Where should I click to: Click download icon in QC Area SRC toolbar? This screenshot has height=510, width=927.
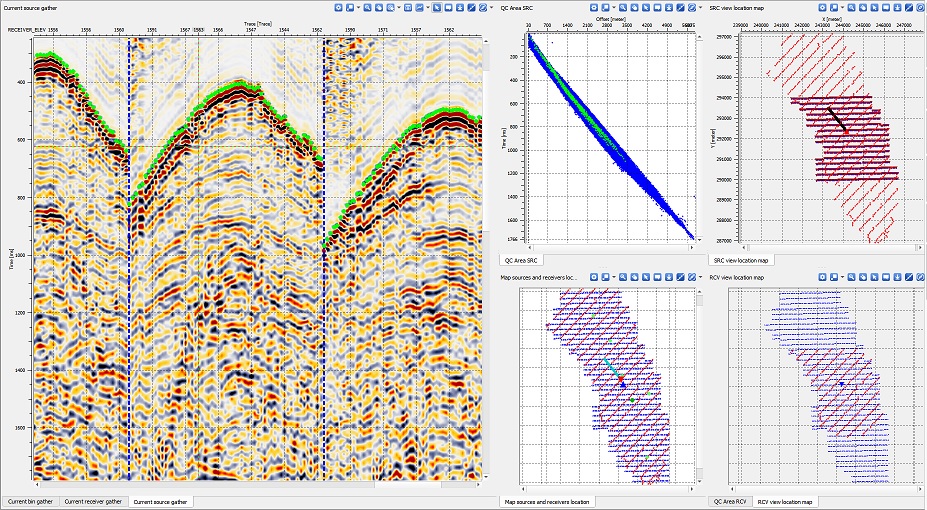click(x=669, y=8)
